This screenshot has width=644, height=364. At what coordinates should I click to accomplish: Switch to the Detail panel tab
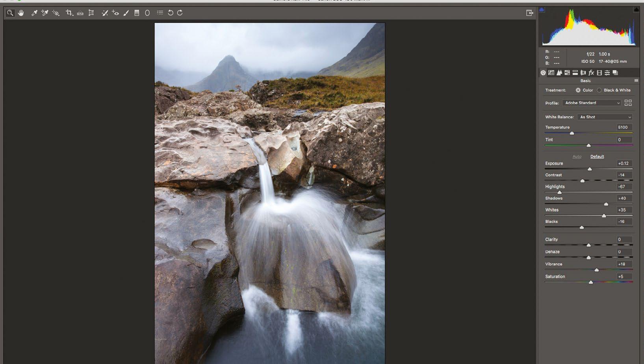(559, 73)
